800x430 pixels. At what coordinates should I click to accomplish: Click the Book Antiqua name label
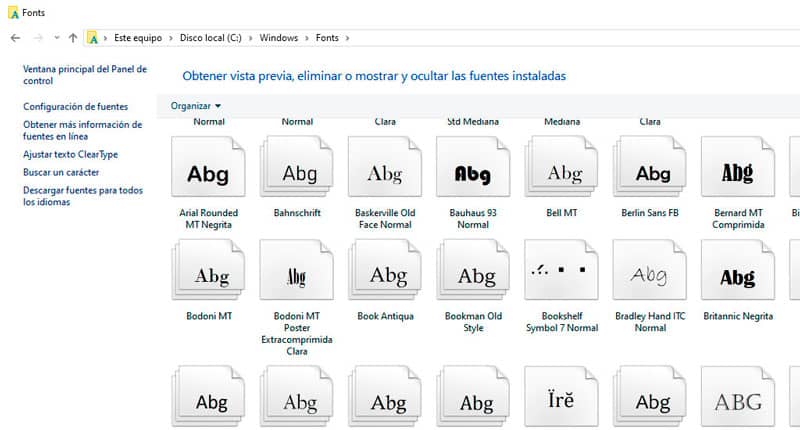pyautogui.click(x=385, y=316)
